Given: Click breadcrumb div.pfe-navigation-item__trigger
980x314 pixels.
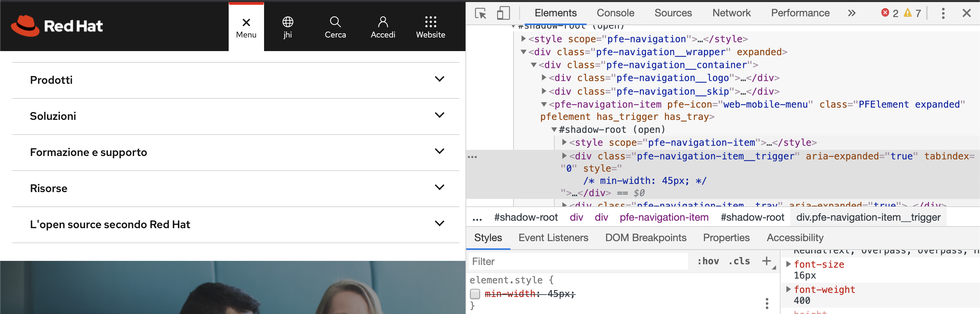Looking at the screenshot, I should pyautogui.click(x=868, y=217).
